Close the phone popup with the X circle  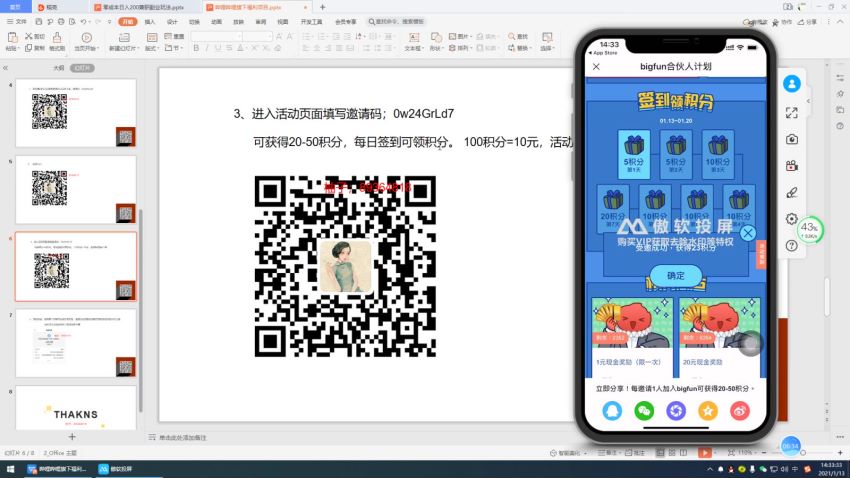pyautogui.click(x=748, y=233)
